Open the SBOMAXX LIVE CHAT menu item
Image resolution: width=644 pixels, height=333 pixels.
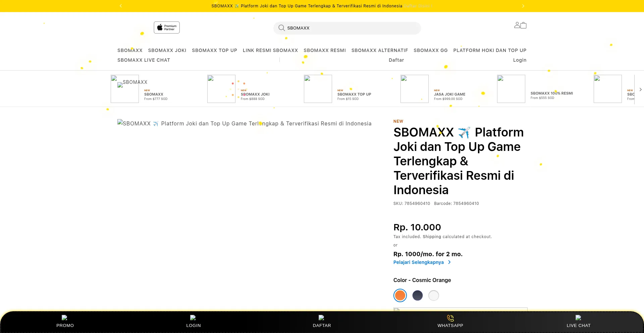(144, 60)
